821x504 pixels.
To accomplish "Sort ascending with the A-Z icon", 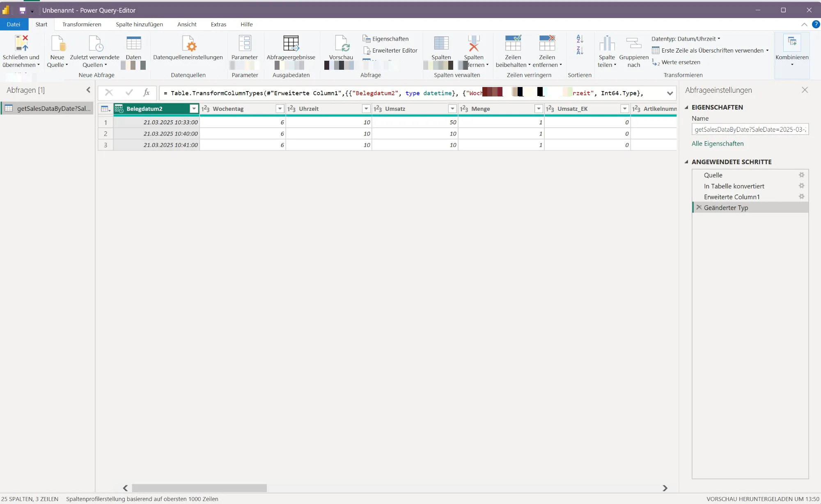I will [x=580, y=39].
